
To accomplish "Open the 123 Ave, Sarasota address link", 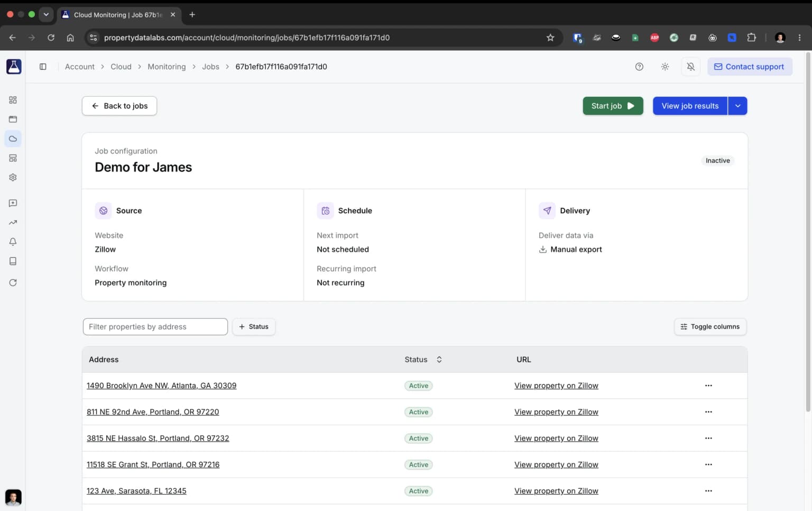I will point(136,491).
